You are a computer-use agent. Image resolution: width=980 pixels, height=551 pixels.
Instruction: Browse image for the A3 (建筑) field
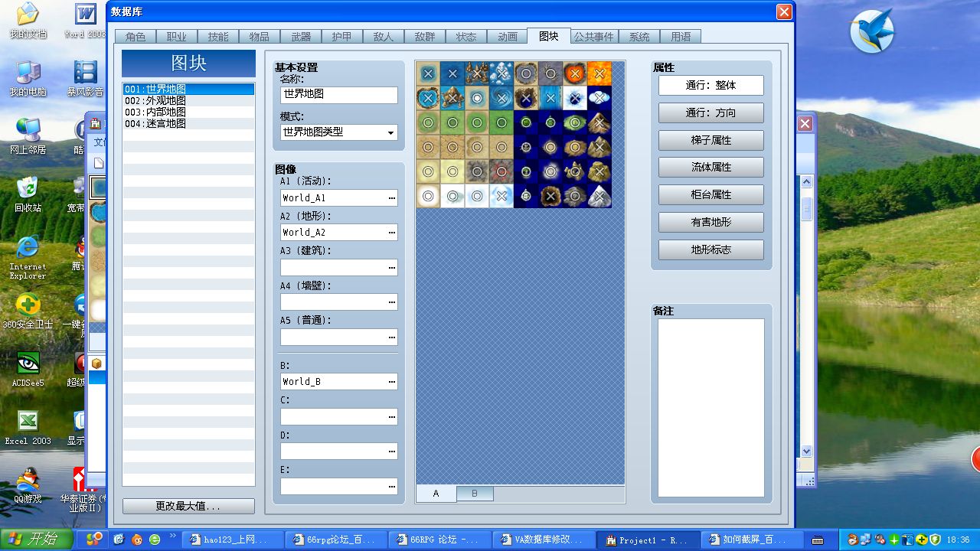[x=392, y=267]
